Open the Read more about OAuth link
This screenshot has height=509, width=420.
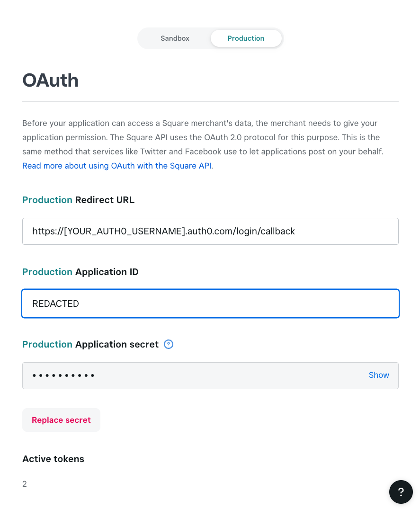tap(117, 166)
